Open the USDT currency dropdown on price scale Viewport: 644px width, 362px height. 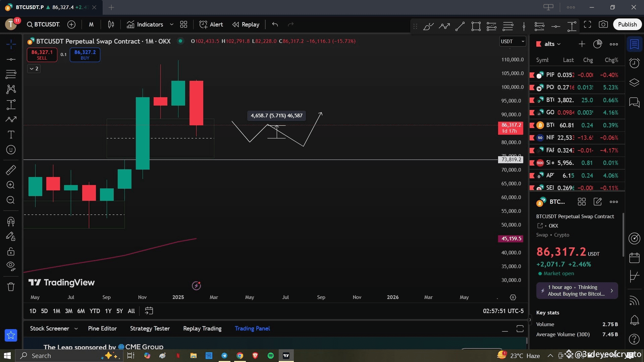(512, 41)
